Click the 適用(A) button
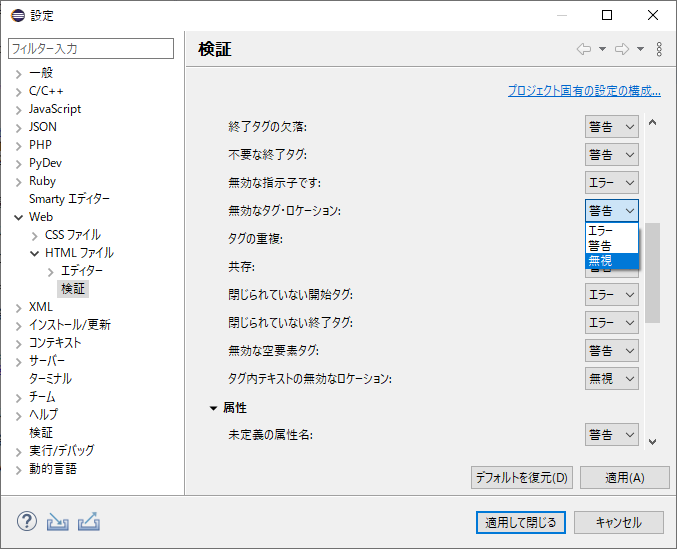This screenshot has width=677, height=549. click(x=625, y=477)
